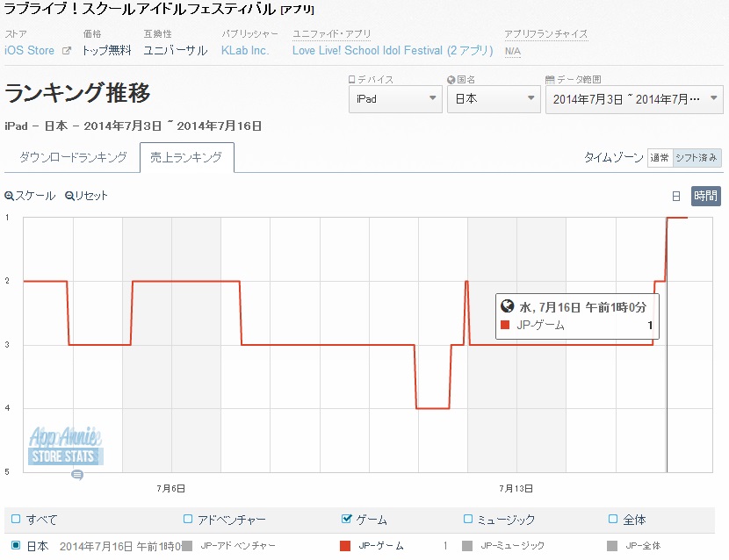Click the Scale magnifier icon
The width and height of the screenshot is (729, 560).
[9, 196]
